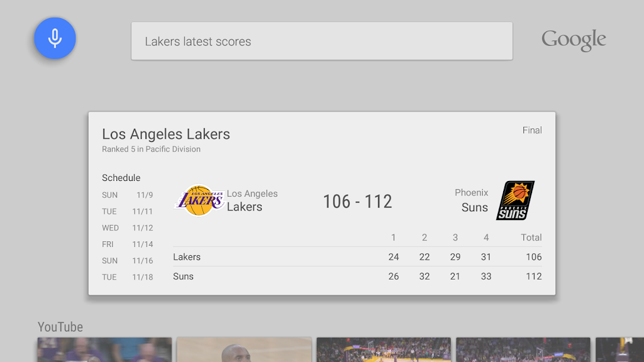Click the 106 - 112 final score
Screen dimensions: 644x362
[x=357, y=202]
